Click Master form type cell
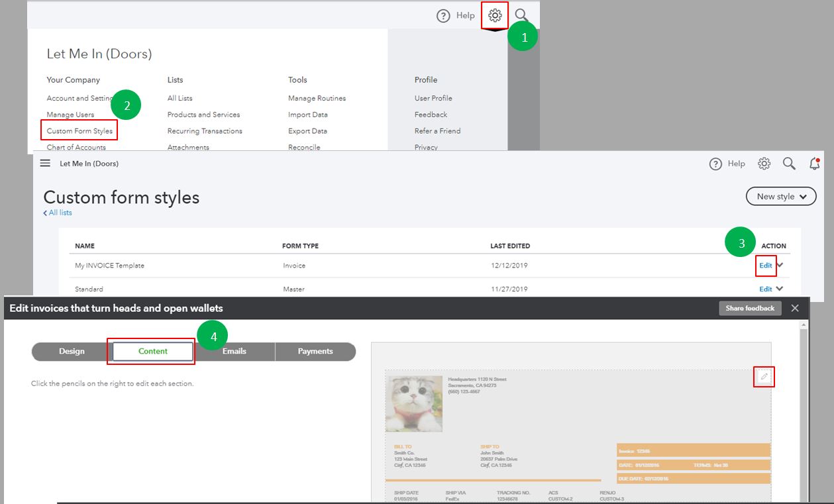834x504 pixels. (x=293, y=289)
